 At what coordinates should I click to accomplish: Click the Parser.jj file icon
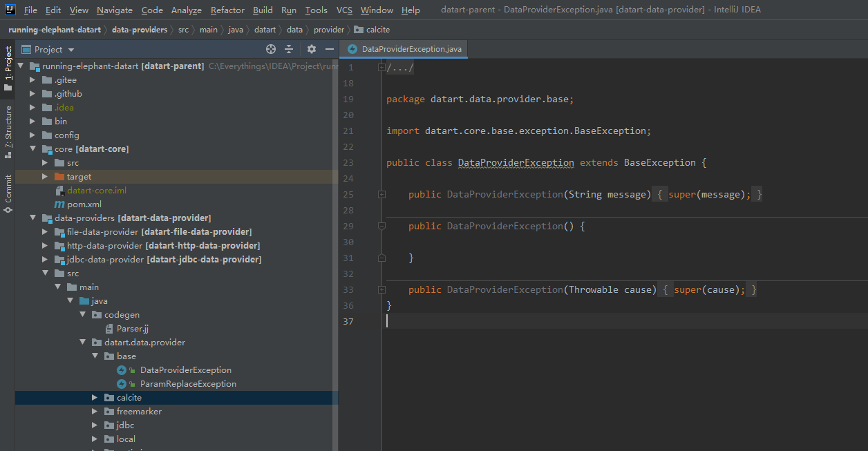pyautogui.click(x=109, y=329)
